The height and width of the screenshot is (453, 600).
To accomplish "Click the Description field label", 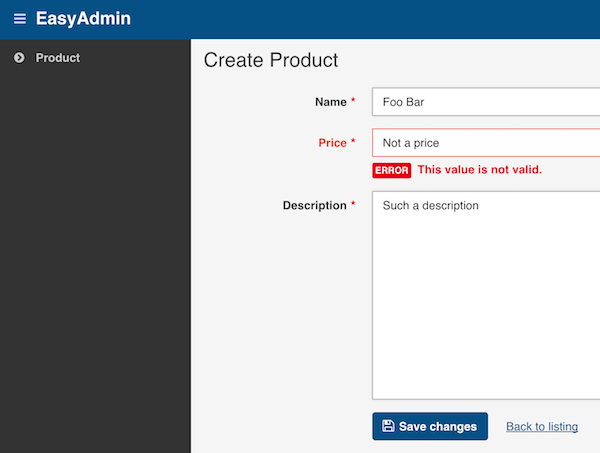I will click(315, 206).
